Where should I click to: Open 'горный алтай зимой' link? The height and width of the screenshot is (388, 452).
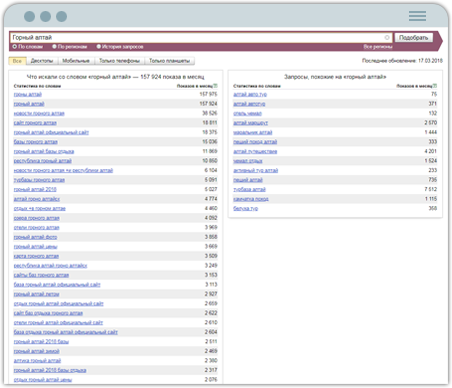(37, 351)
